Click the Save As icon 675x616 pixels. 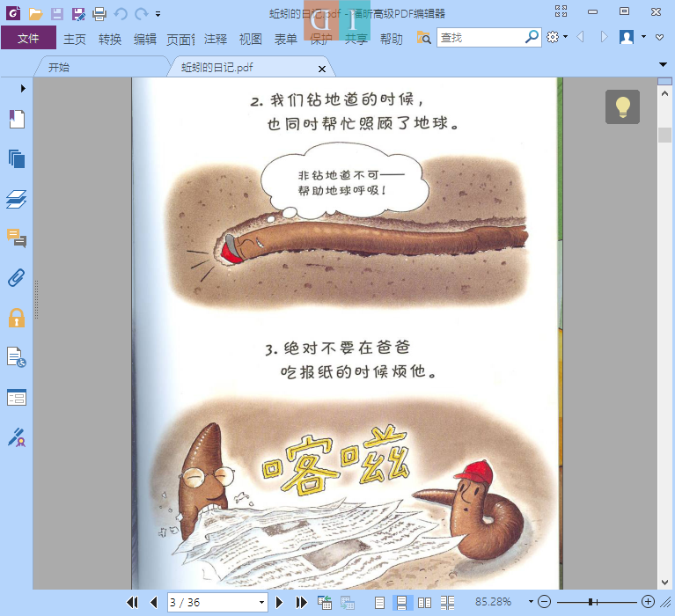[78, 14]
